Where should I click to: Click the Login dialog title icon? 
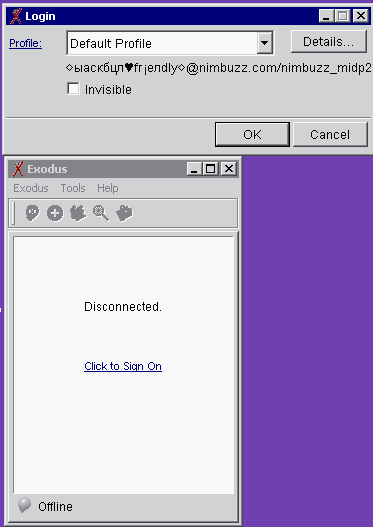point(16,16)
